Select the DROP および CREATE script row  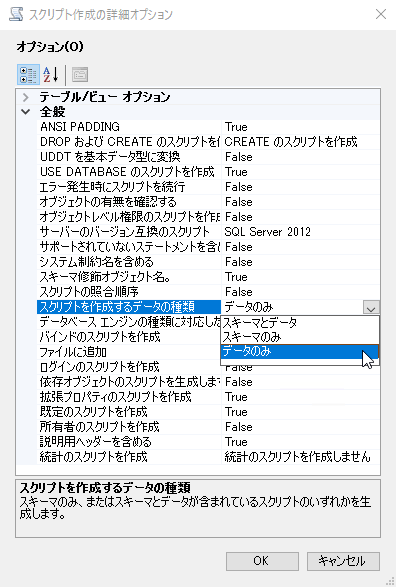point(128,142)
